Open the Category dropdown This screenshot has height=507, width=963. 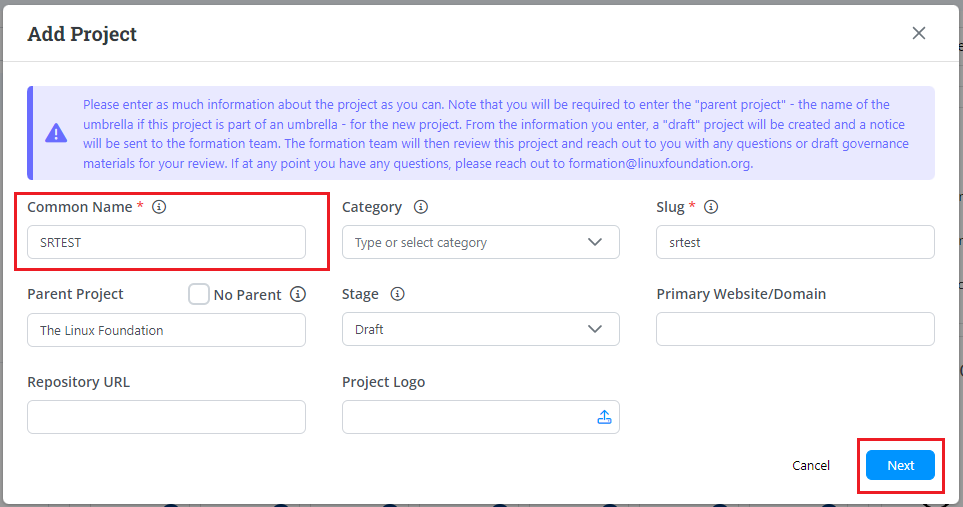click(480, 242)
